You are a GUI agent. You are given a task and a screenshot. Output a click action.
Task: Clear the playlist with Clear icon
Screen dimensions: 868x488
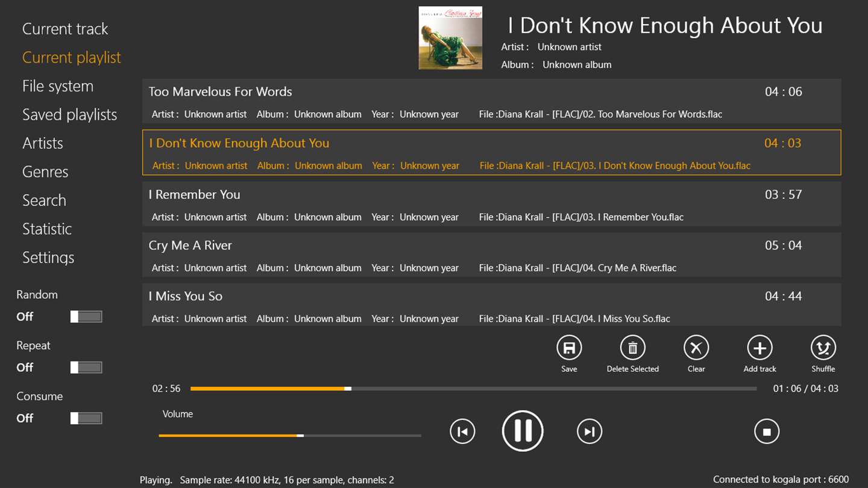pyautogui.click(x=696, y=348)
